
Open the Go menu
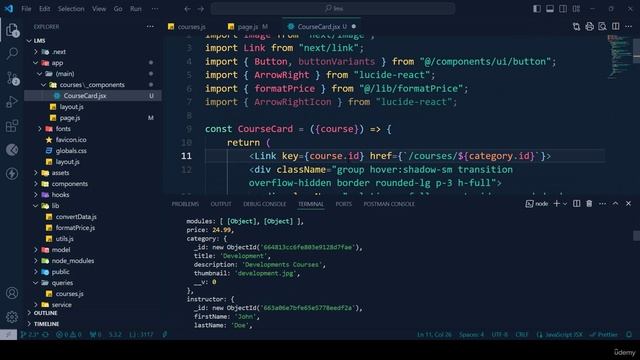point(118,9)
